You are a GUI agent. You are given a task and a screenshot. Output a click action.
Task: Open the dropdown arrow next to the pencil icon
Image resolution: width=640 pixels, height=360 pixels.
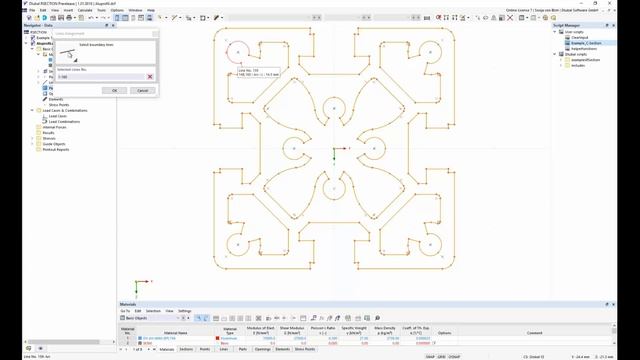[x=222, y=18]
